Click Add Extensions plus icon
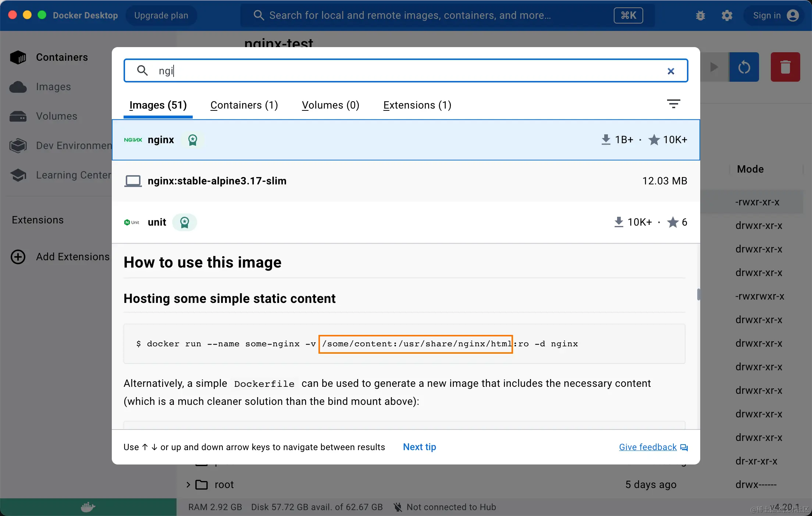Screen dimensions: 812x516 pos(18,257)
